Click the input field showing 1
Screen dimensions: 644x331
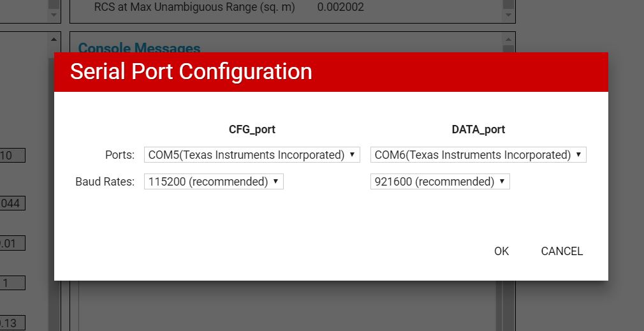coord(11,283)
